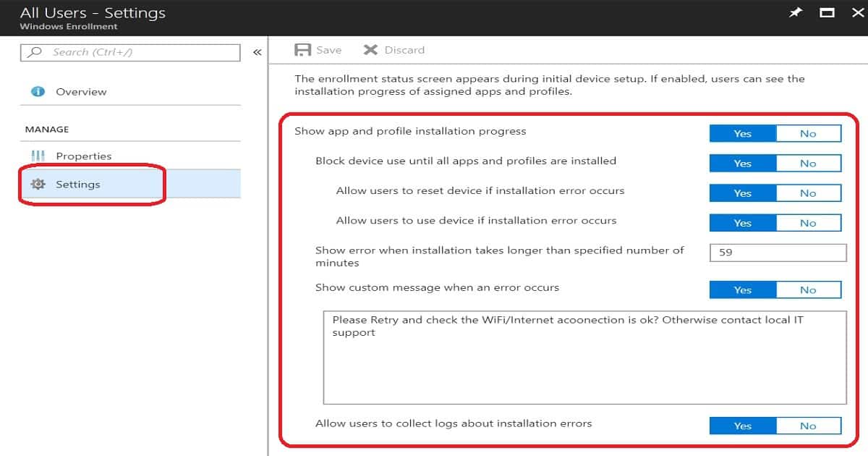
Task: Click the Save disk icon
Action: point(301,49)
